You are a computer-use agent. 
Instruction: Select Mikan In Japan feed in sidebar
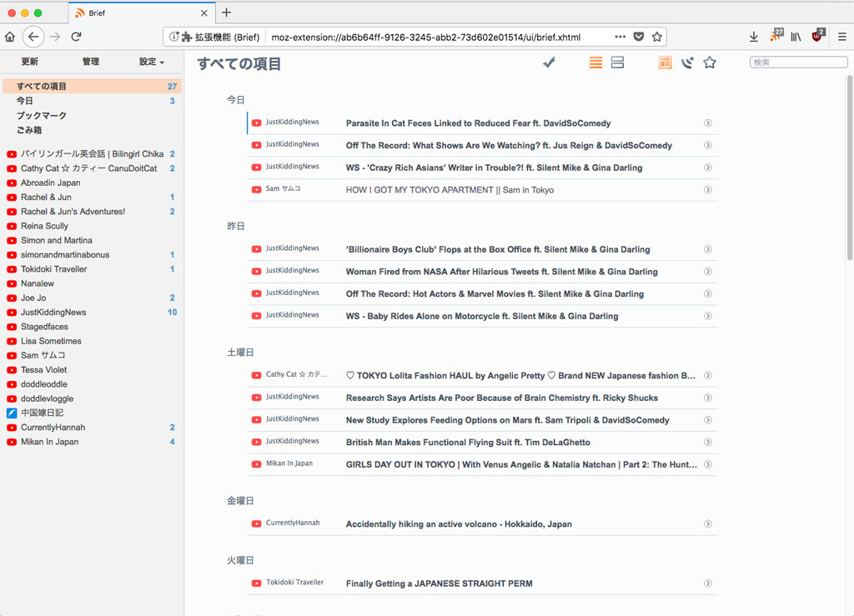point(92,442)
